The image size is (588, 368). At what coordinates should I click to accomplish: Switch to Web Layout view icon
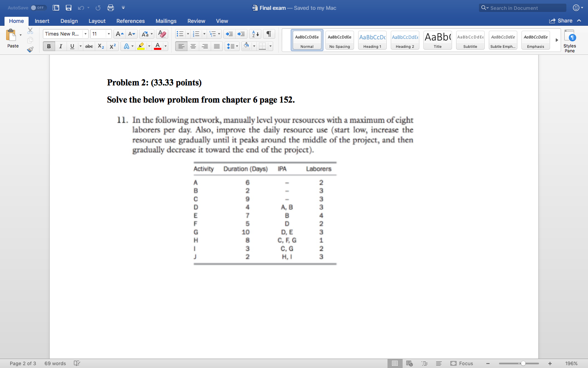click(x=410, y=363)
